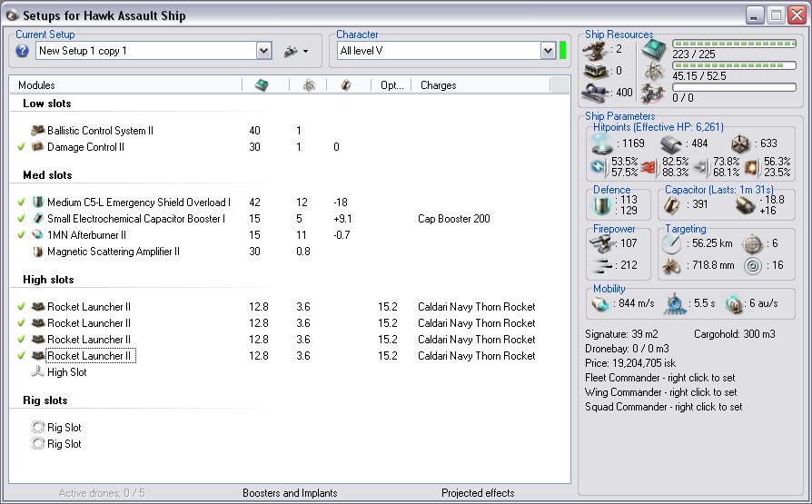Click the first empty Rig Slot icon

[38, 428]
